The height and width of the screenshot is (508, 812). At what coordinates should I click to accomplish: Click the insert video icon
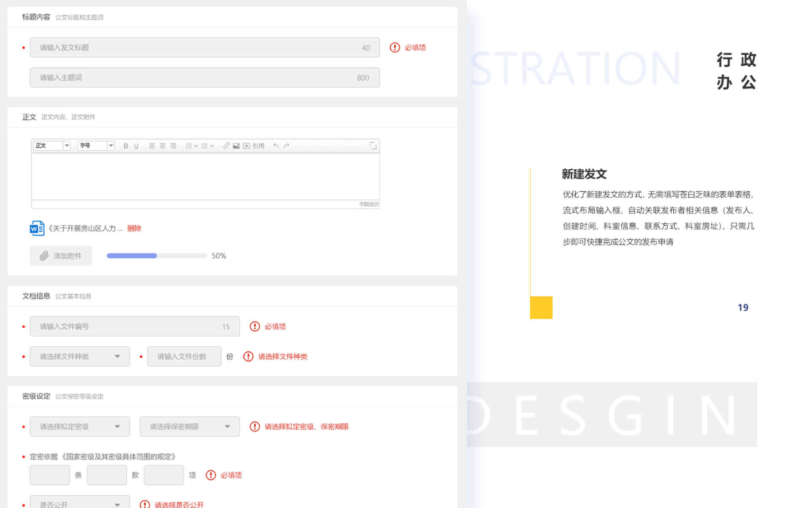pyautogui.click(x=247, y=146)
